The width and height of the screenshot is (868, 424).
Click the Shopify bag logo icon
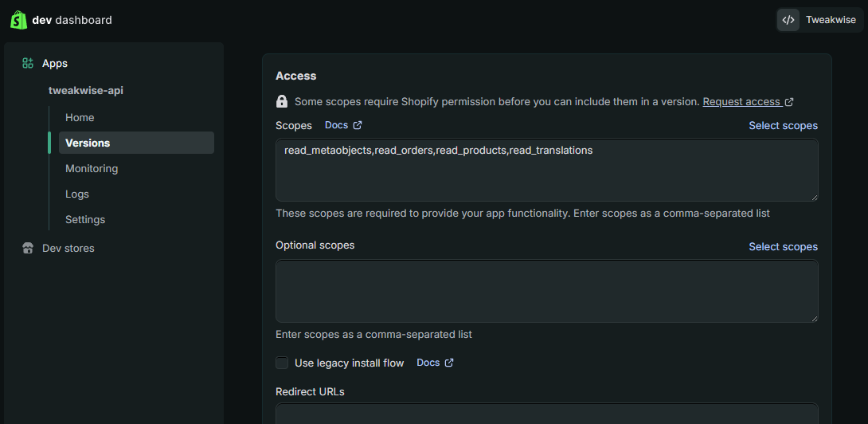point(19,20)
